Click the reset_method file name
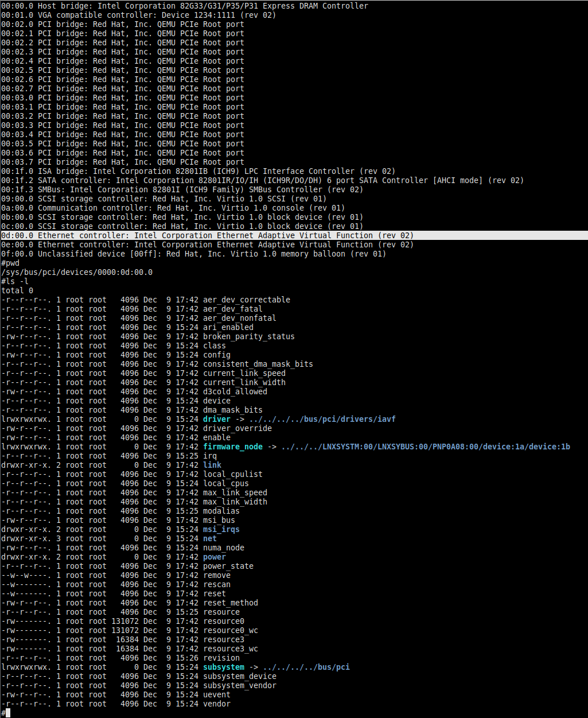 point(231,603)
